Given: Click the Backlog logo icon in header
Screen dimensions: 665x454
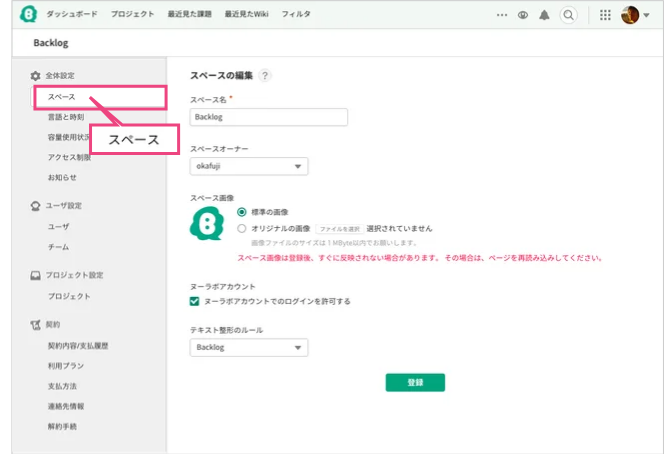Looking at the screenshot, I should tap(28, 14).
